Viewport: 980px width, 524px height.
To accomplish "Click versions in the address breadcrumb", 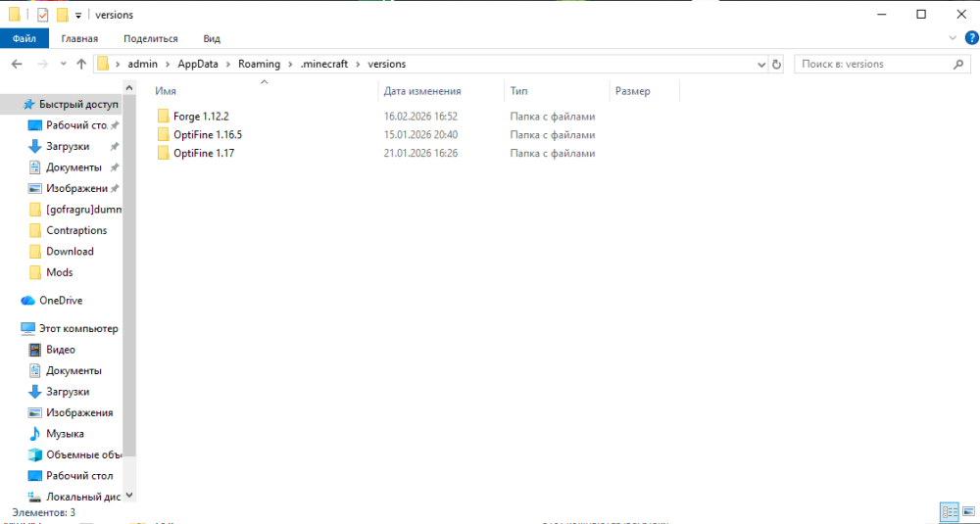I will click(387, 64).
